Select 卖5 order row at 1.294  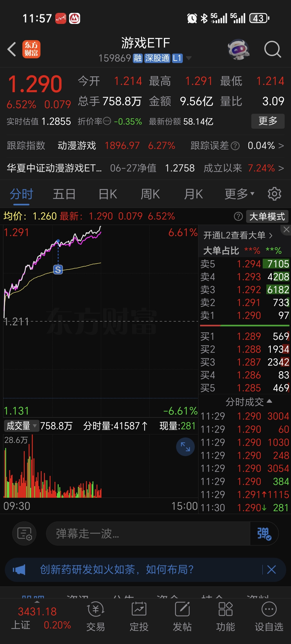click(x=245, y=264)
